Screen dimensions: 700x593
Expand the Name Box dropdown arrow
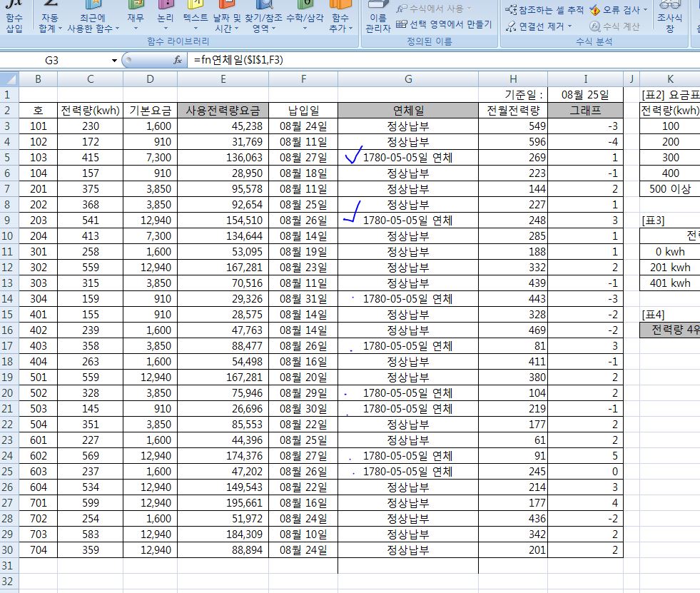coord(114,61)
